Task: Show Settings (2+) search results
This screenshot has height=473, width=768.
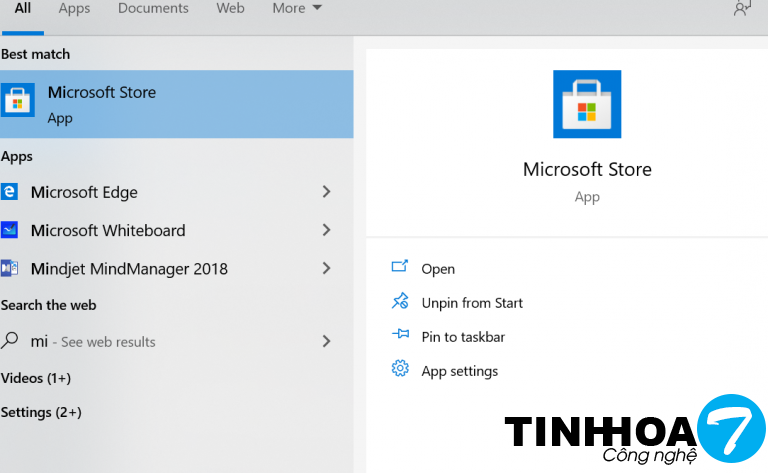Action: pos(41,412)
